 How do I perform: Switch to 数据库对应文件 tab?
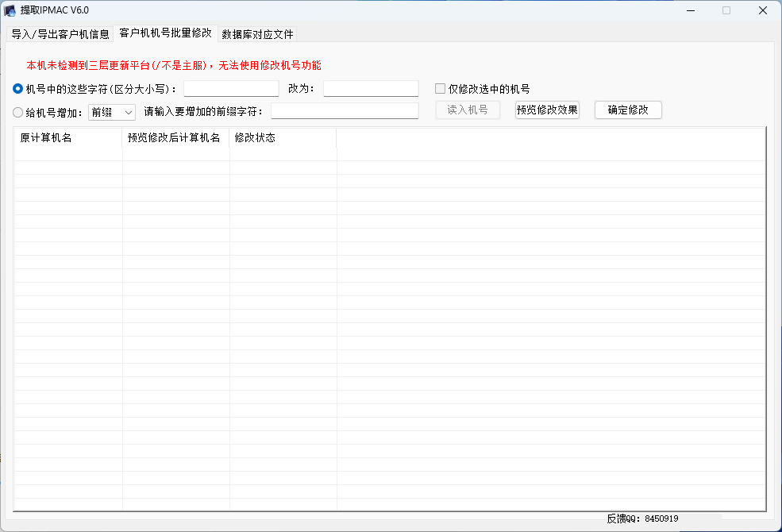(257, 34)
